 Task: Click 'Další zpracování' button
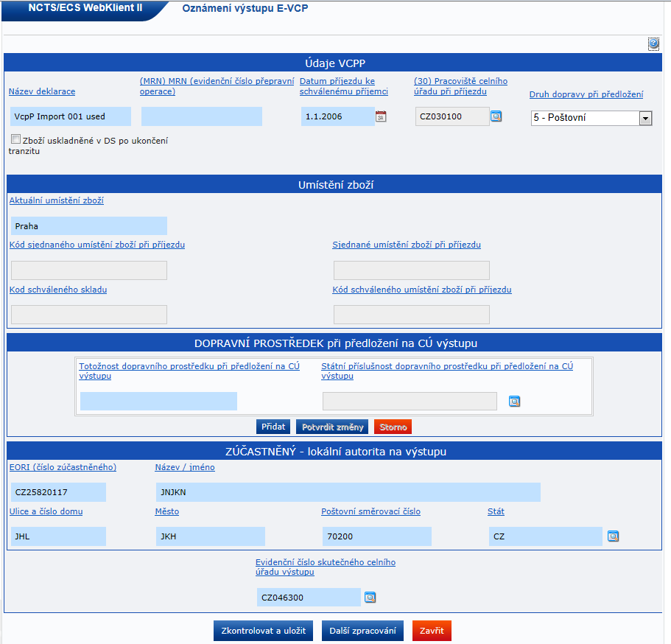362,631
